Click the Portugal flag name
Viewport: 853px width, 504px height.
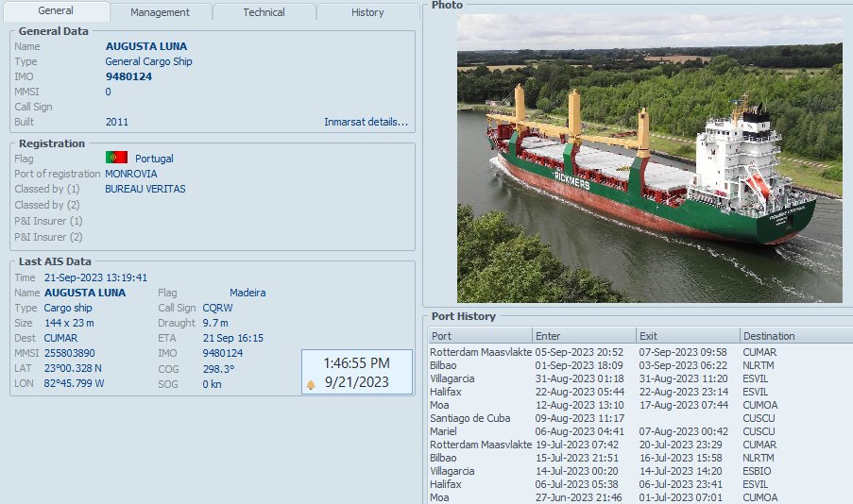tap(154, 159)
